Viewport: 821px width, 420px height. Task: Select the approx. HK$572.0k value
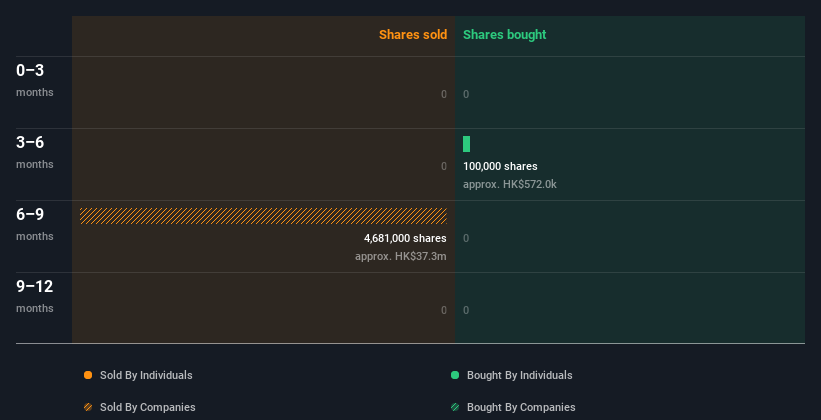510,184
